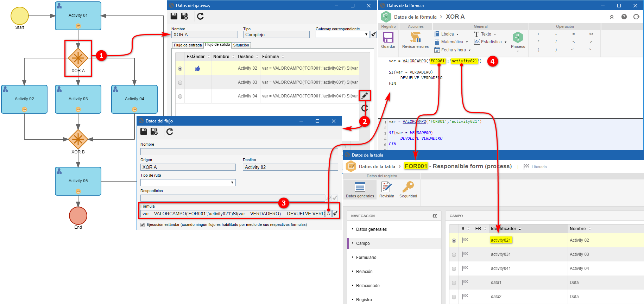
Task: Clear the Gateway correspondiente field eraser icon
Action: tap(373, 34)
